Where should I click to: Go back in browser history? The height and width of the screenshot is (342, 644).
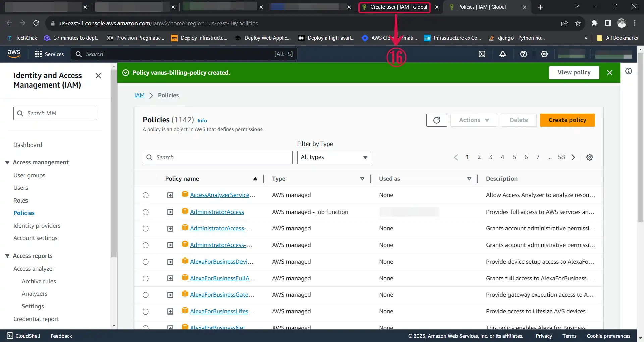[x=9, y=23]
